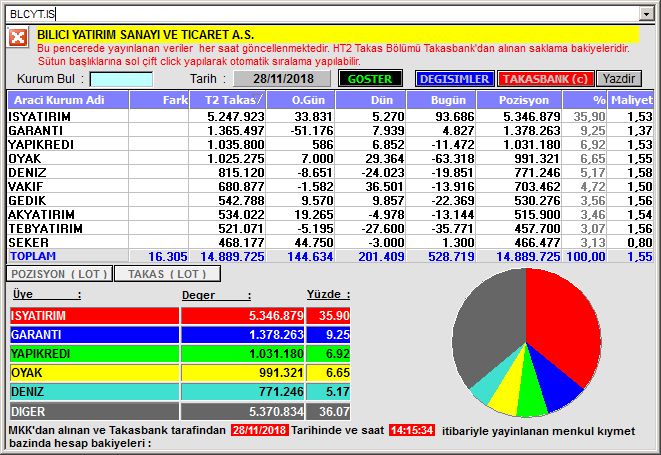Viewport: 661px width, 455px height.
Task: Click legend value 5.346.879
Action: point(276,315)
